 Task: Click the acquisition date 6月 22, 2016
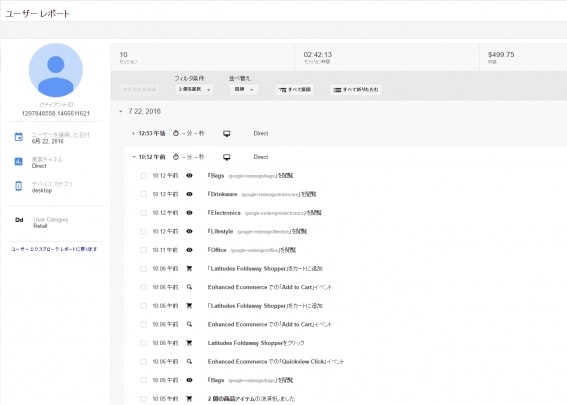pos(47,141)
